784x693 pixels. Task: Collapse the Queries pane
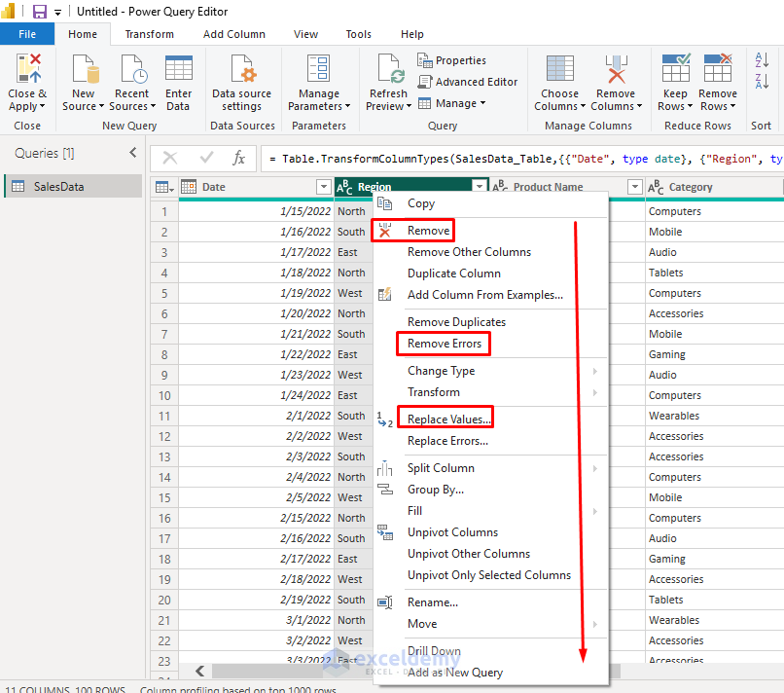point(133,153)
